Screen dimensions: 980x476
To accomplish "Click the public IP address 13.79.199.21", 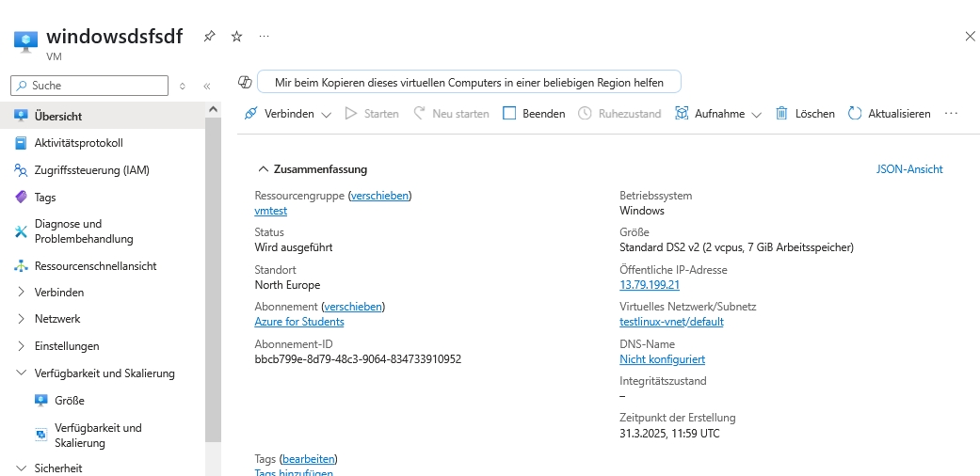I will (650, 285).
